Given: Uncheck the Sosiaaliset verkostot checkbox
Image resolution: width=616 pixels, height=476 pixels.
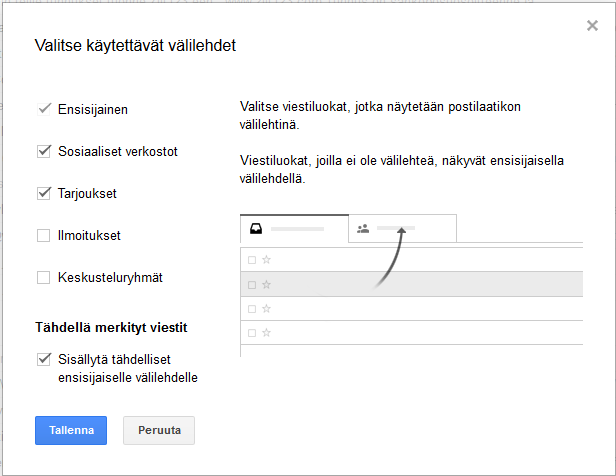Looking at the screenshot, I should (43, 152).
